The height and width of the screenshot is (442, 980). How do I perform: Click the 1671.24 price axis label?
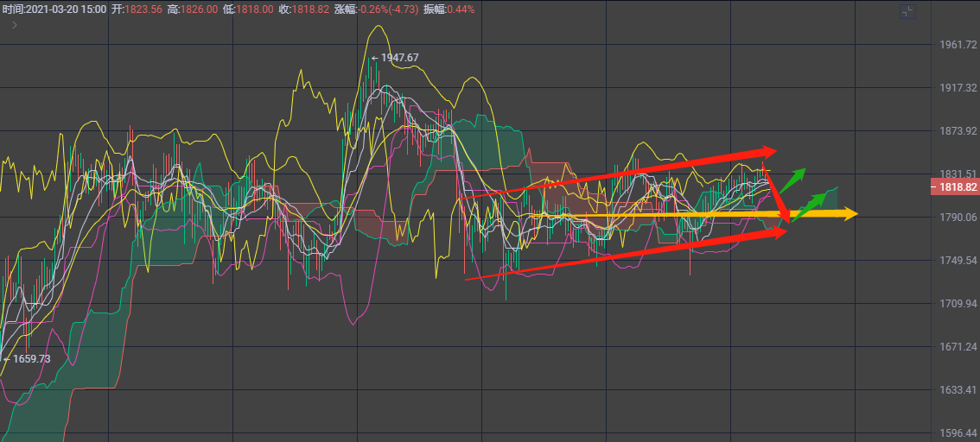[958, 346]
